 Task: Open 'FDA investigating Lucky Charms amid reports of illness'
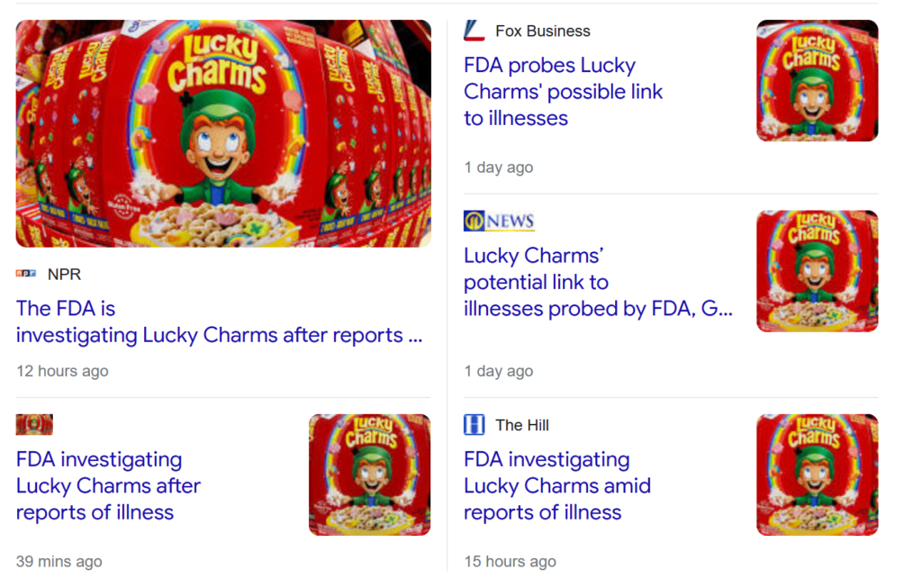point(556,485)
